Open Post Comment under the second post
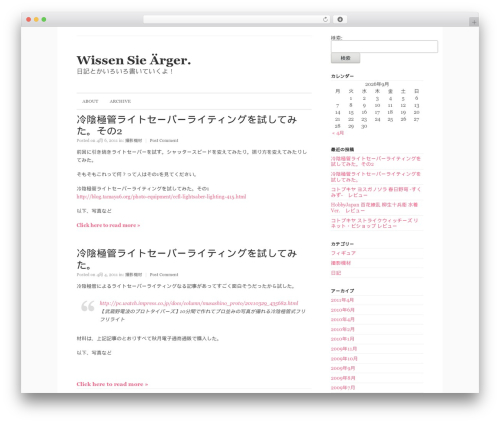The height and width of the screenshot is (423, 500). pyautogui.click(x=164, y=275)
